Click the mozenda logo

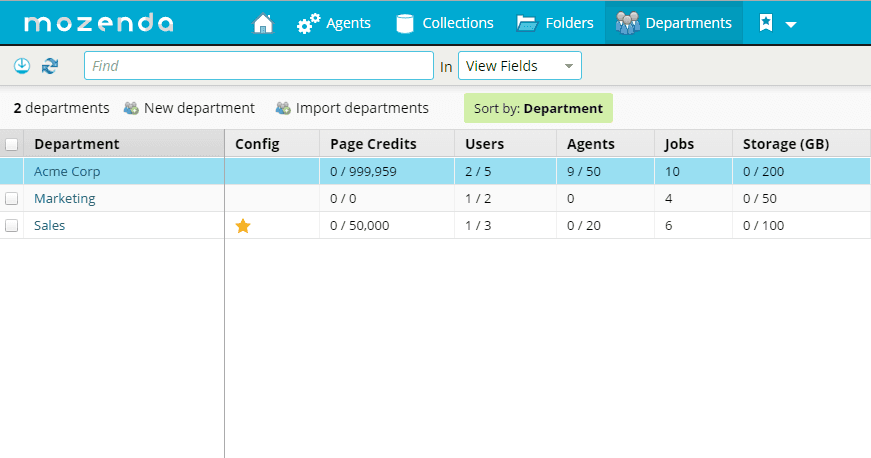click(x=99, y=23)
